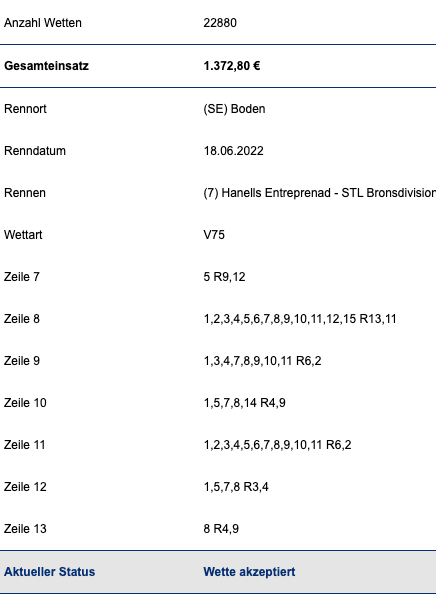436x595 pixels.
Task: Click the Renndatum value 18.06.2022
Action: 233,151
